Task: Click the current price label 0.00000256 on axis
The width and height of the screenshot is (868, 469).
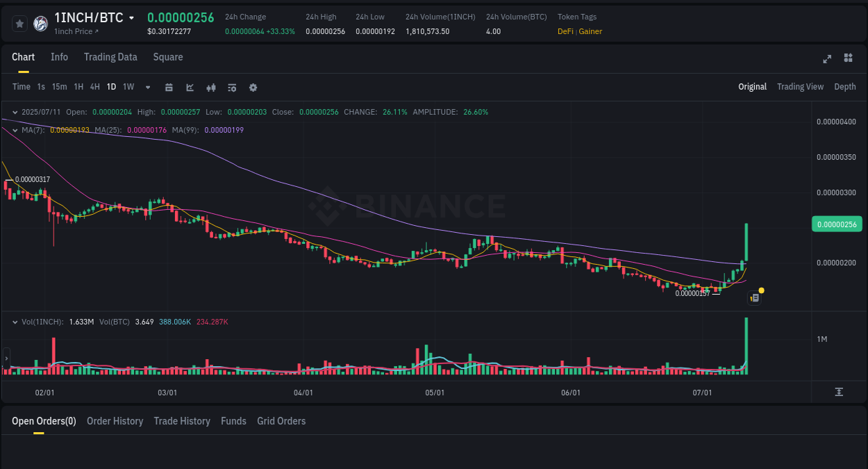Action: 836,224
